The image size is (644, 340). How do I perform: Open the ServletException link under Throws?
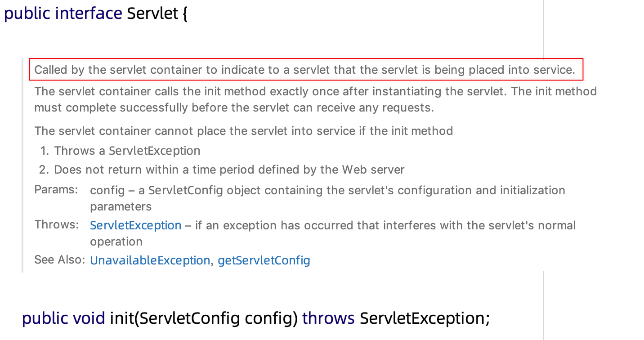point(135,225)
